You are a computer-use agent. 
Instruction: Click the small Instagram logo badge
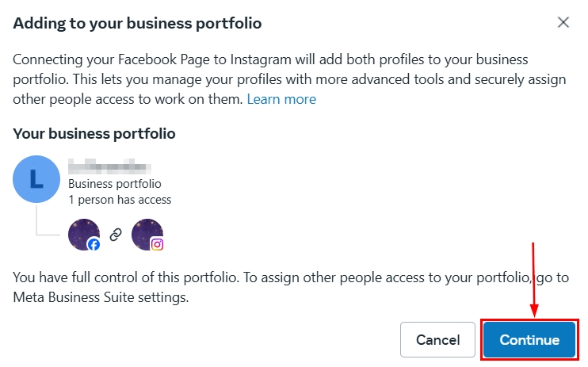pos(157,245)
